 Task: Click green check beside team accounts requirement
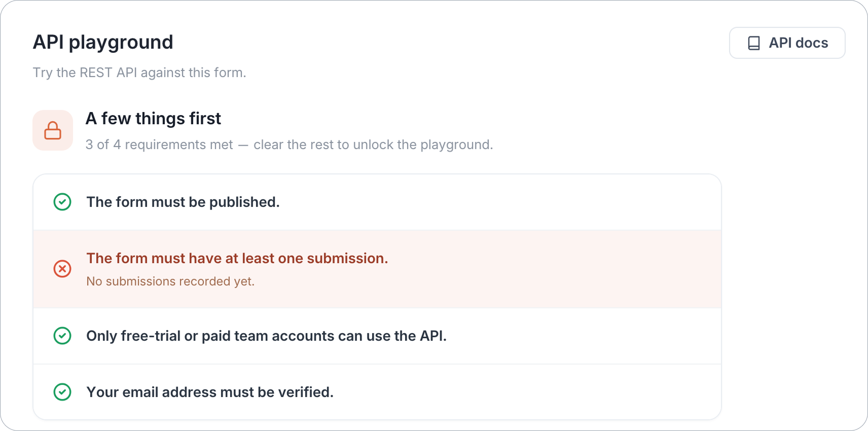62,336
